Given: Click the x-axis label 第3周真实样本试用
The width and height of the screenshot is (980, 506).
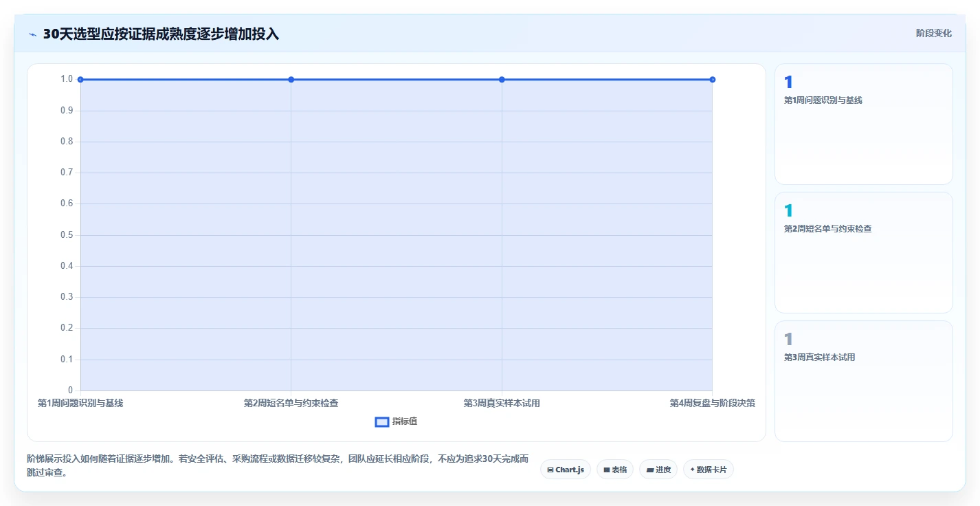Looking at the screenshot, I should click(502, 403).
